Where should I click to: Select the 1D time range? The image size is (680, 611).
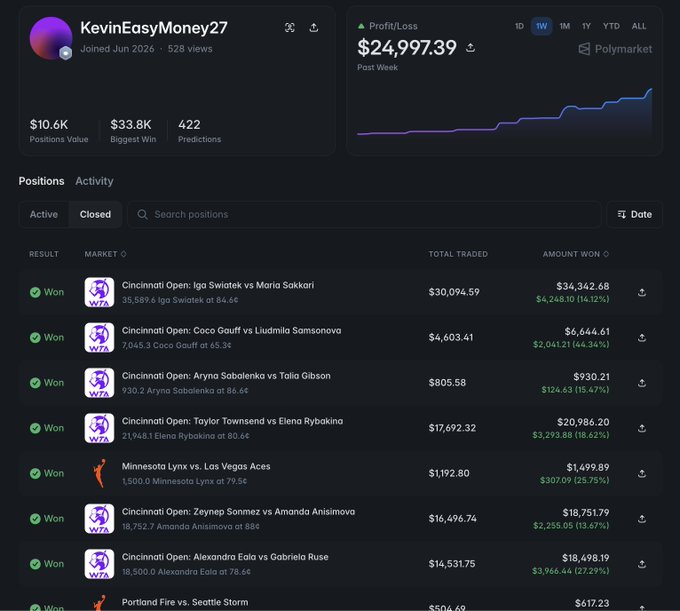pos(519,26)
